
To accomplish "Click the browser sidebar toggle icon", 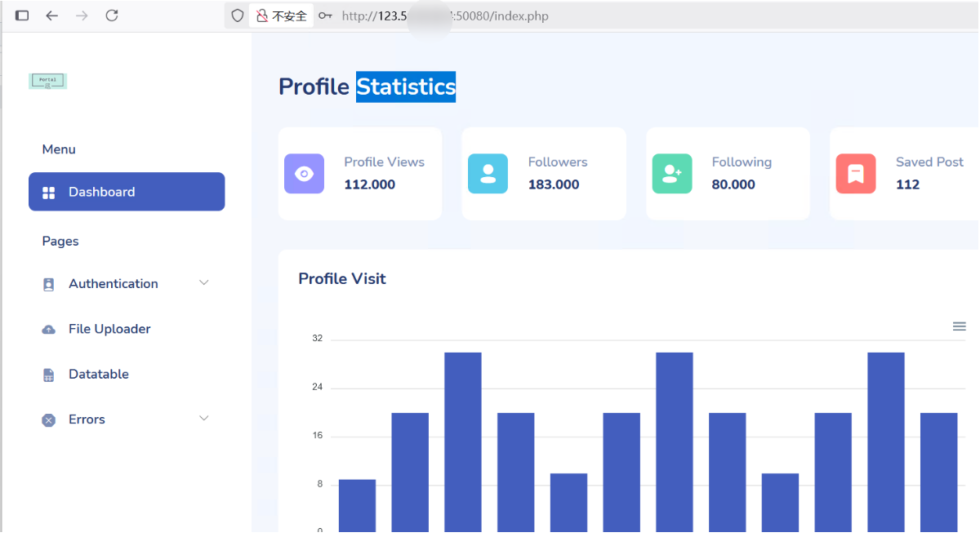I will (22, 16).
